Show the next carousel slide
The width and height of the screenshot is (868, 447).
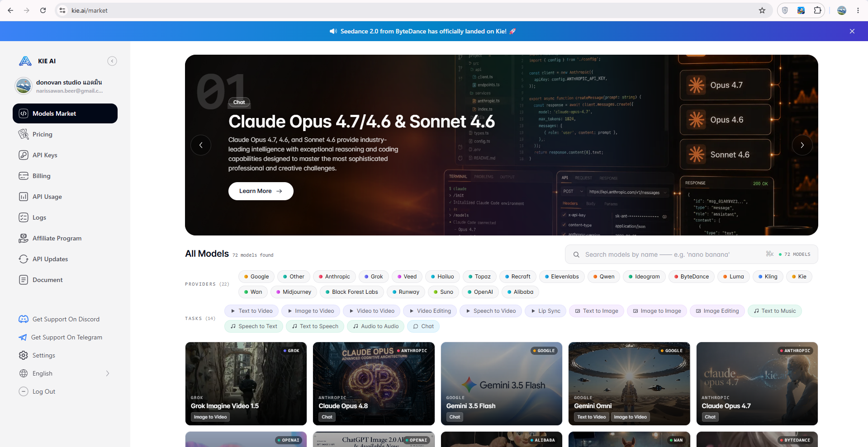802,145
